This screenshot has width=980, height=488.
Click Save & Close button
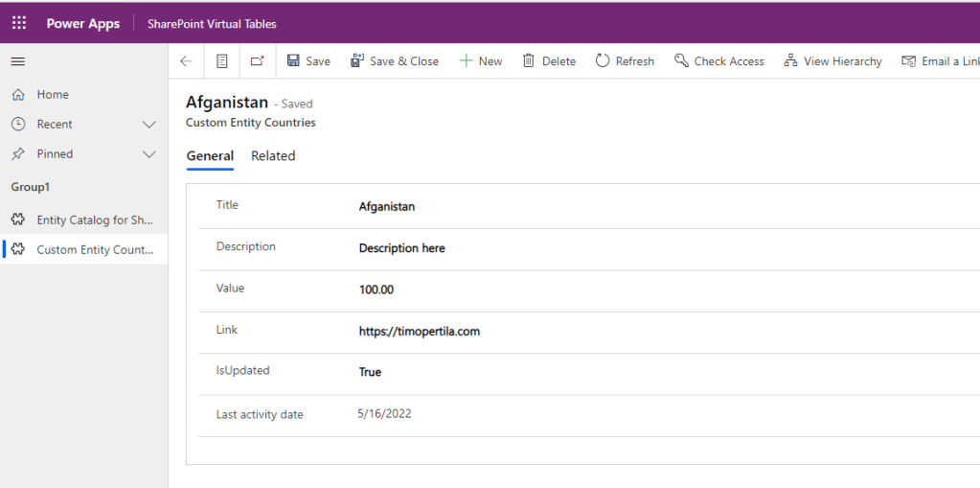pos(394,61)
